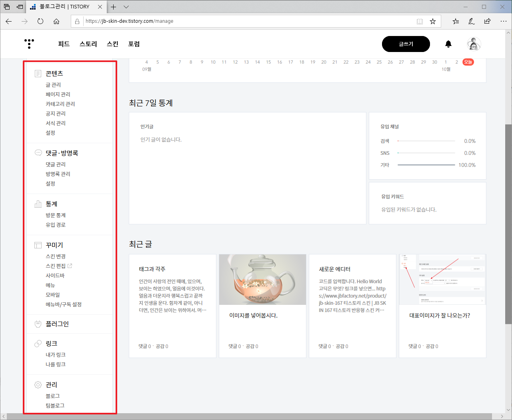Image resolution: width=512 pixels, height=420 pixels.
Task: Click the set tabs aside icon
Action: click(x=20, y=7)
